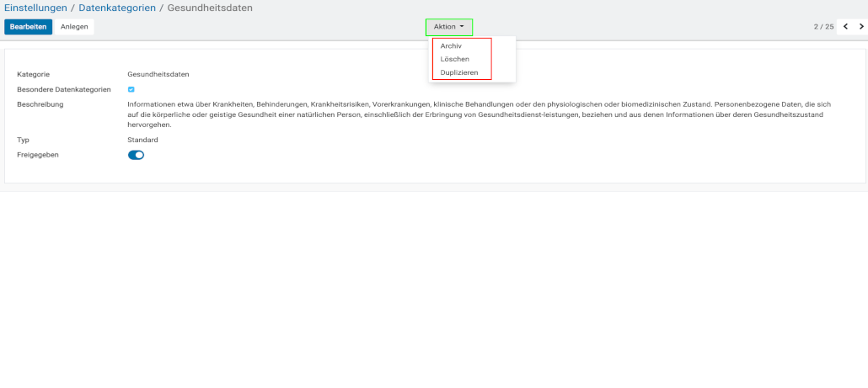The width and height of the screenshot is (868, 388).
Task: Click the Beschreibung field label
Action: tap(40, 104)
